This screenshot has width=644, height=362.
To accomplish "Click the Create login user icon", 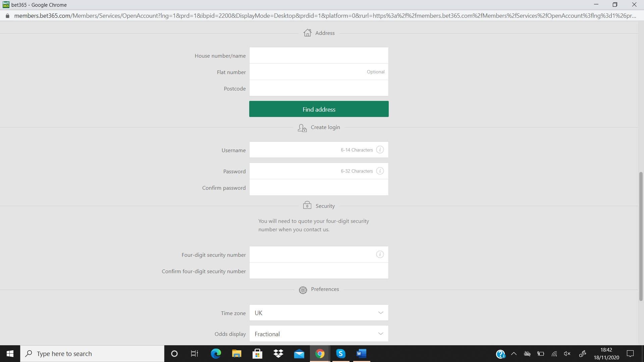I will pyautogui.click(x=302, y=128).
